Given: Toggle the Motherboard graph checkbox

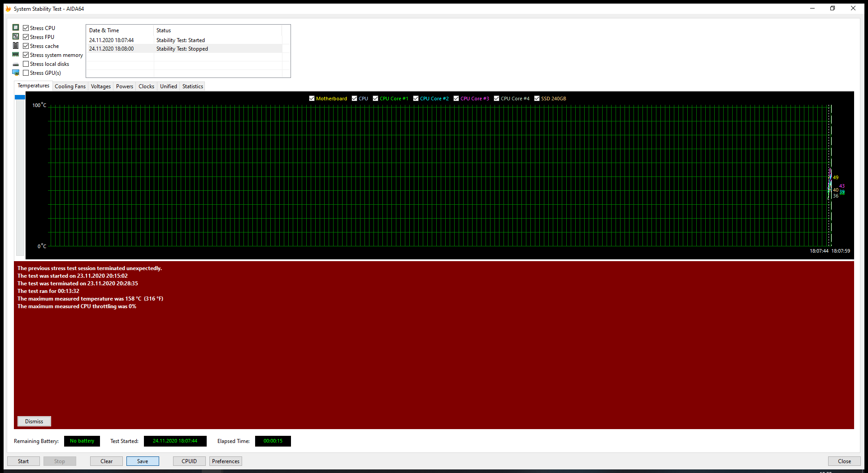Looking at the screenshot, I should click(x=312, y=99).
